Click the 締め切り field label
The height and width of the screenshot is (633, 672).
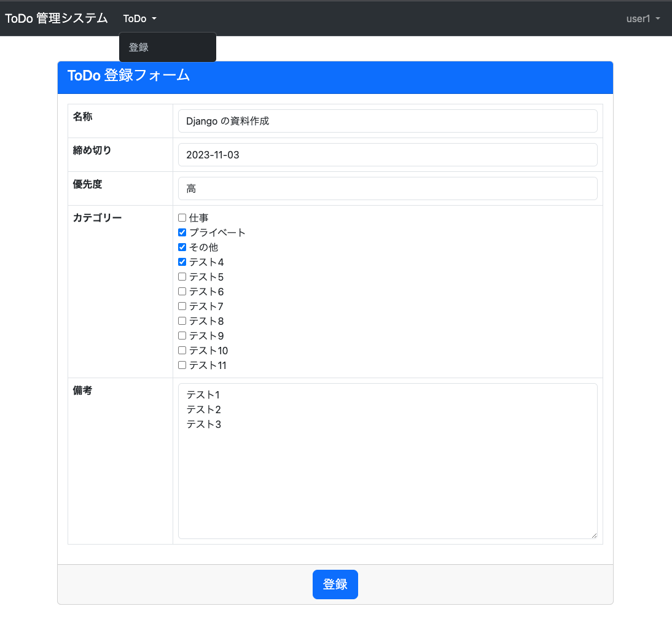coord(92,150)
